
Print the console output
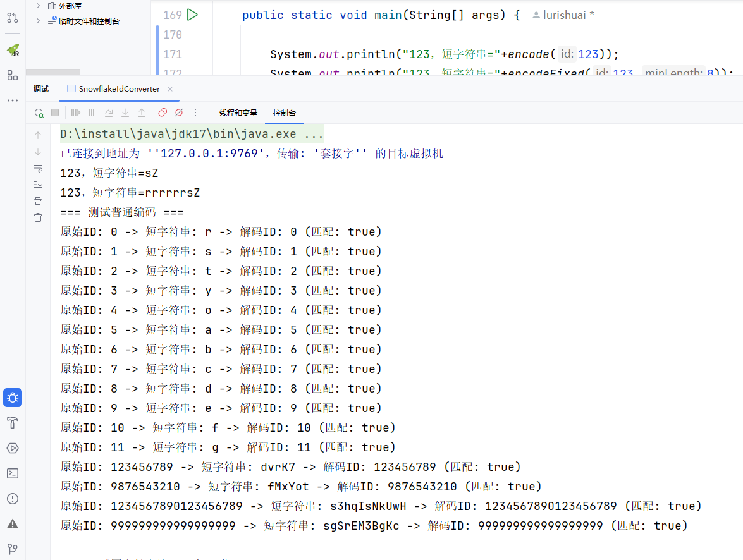pyautogui.click(x=38, y=201)
